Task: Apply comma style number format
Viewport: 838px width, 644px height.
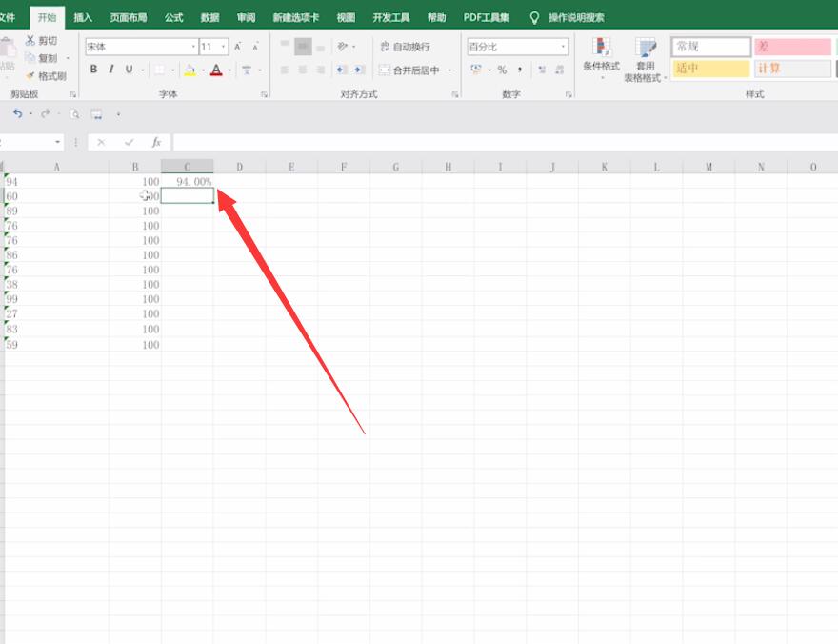Action: 520,70
